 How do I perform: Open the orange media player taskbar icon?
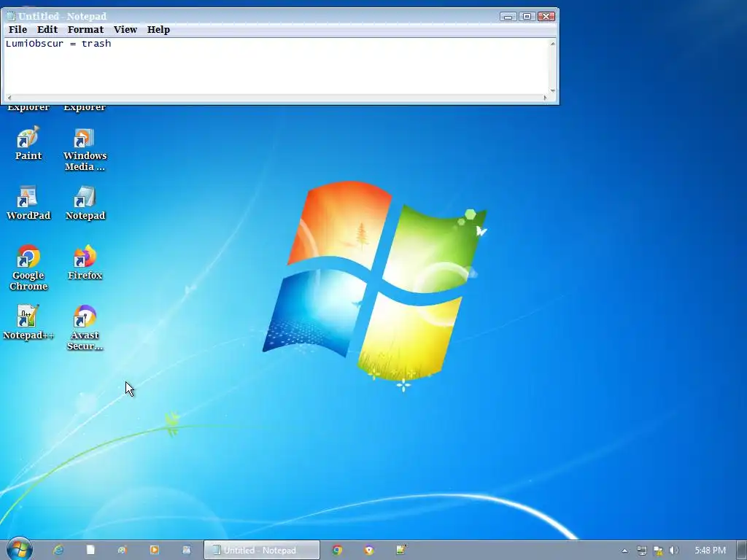click(154, 550)
